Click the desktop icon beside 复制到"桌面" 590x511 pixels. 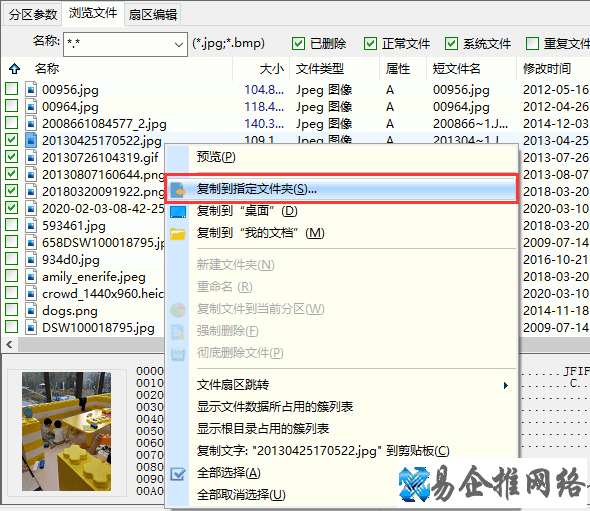pyautogui.click(x=178, y=212)
